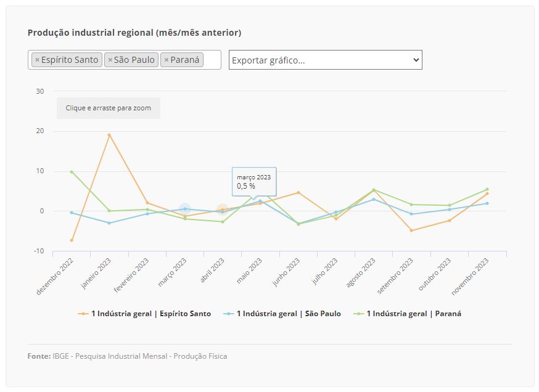
Task: Click Espírito Santo low point dezembro 2022
Action: 72,240
